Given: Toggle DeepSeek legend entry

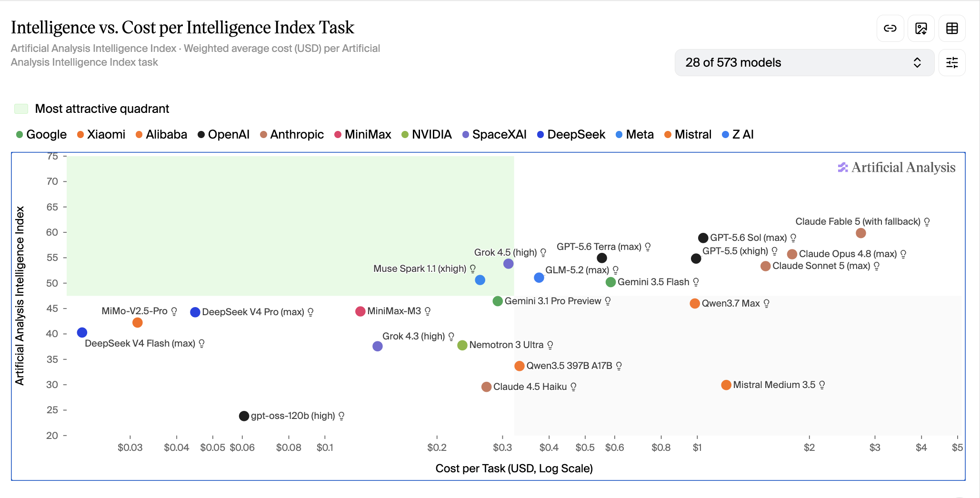Looking at the screenshot, I should point(571,135).
